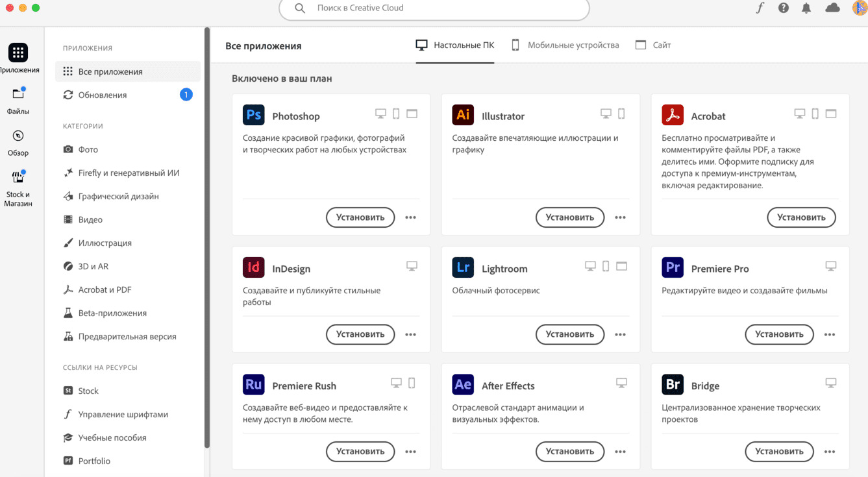Click the fonts 'f' icon in header
Screen dimensions: 868x477
pyautogui.click(x=760, y=8)
